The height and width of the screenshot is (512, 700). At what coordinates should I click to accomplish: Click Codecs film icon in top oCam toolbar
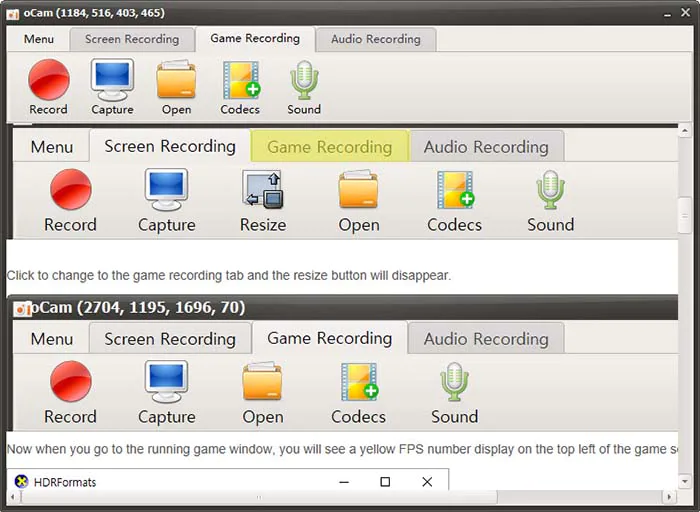pyautogui.click(x=241, y=79)
